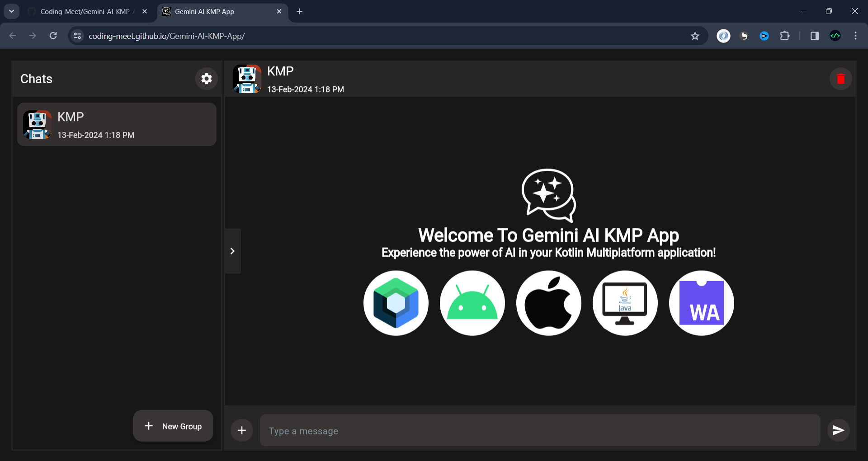Select the Gemini AI KMP App tab
This screenshot has width=868, height=461.
[222, 12]
